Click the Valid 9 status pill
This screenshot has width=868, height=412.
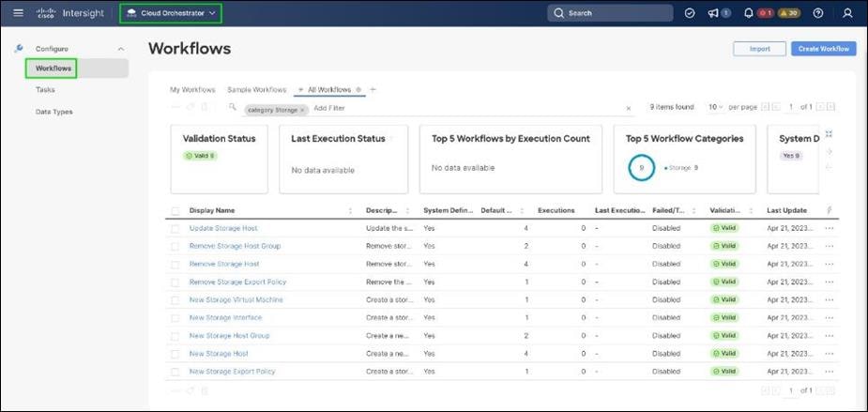200,156
